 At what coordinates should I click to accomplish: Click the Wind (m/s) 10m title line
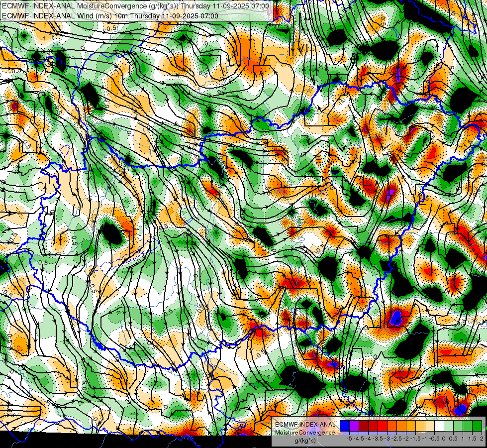click(110, 15)
